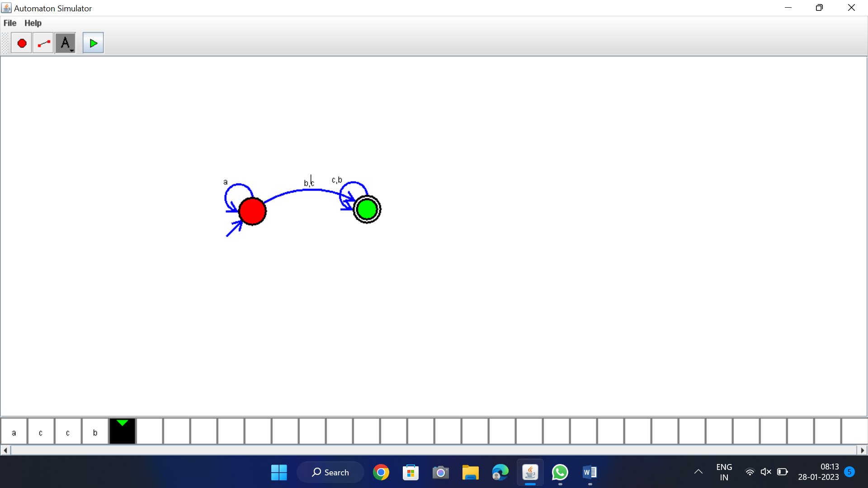Click the red start state circle
This screenshot has height=488, width=868.
(252, 211)
